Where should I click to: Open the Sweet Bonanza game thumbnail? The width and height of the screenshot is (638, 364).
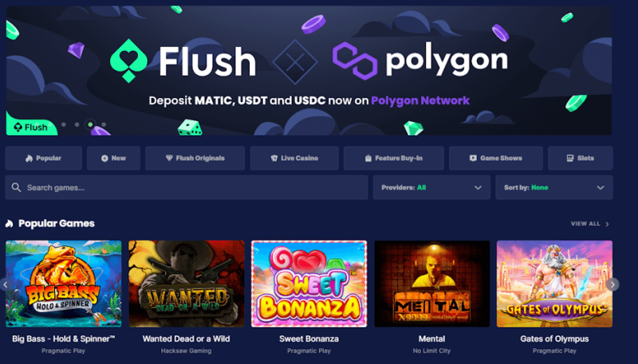[309, 284]
